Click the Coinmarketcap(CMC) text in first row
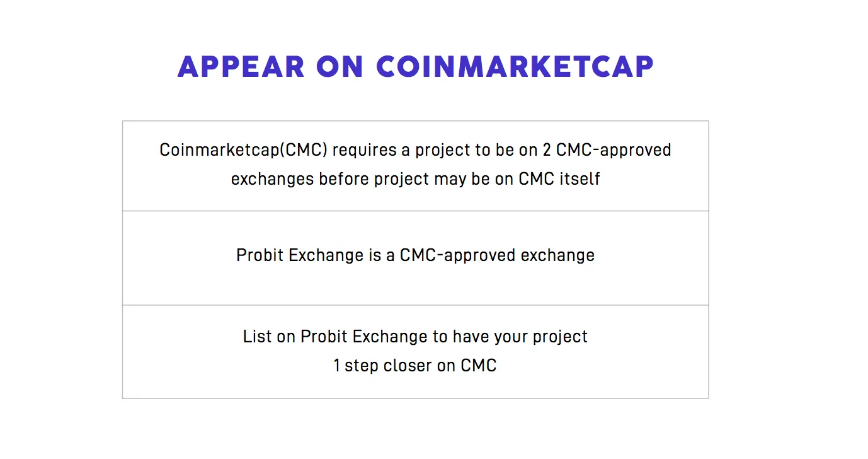Screen dimensions: 868x459 [243, 150]
